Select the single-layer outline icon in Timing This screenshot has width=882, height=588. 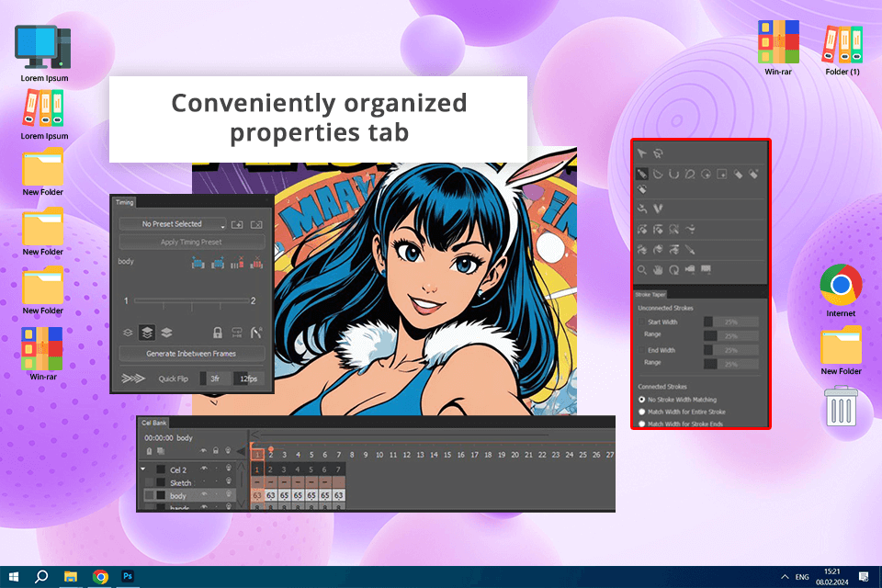tap(128, 333)
